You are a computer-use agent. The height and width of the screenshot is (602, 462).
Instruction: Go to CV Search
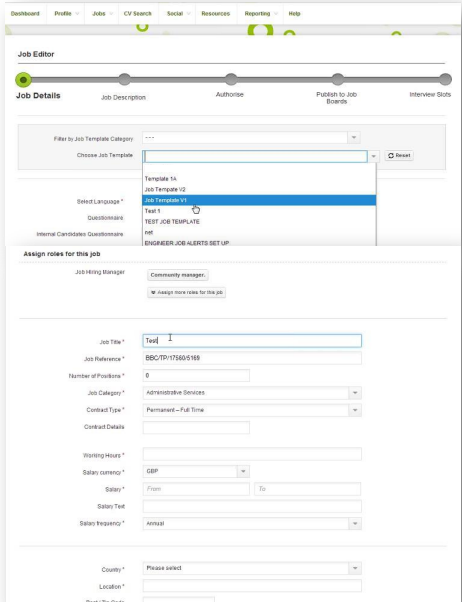(137, 14)
